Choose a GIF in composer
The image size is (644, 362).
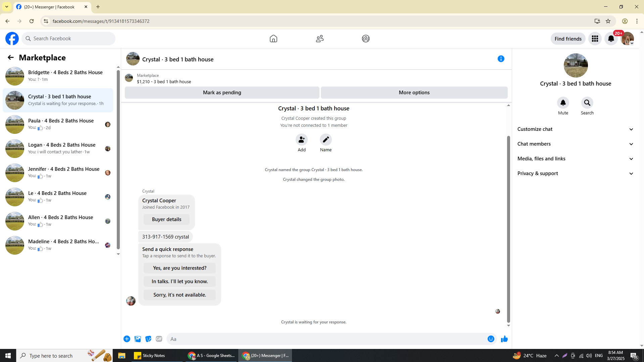(159, 339)
